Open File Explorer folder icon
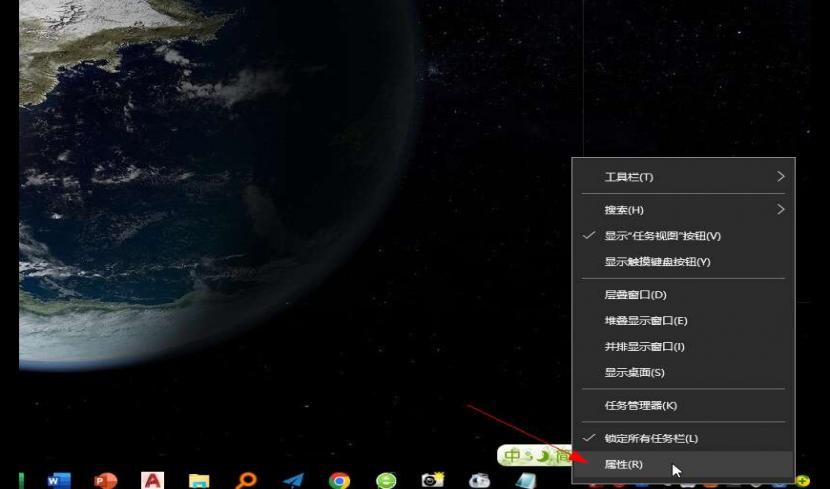This screenshot has height=489, width=830. click(199, 481)
